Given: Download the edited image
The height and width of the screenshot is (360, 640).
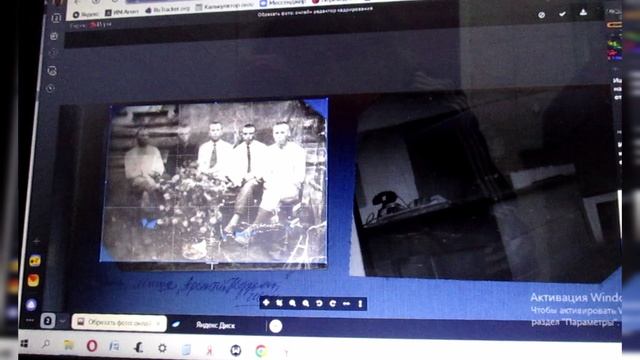Looking at the screenshot, I should pyautogui.click(x=583, y=12).
